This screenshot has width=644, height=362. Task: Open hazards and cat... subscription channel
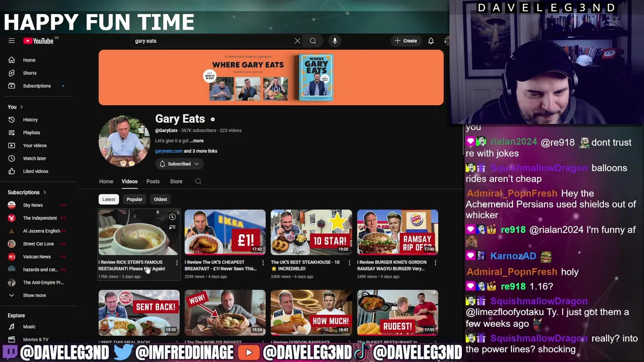coord(39,269)
